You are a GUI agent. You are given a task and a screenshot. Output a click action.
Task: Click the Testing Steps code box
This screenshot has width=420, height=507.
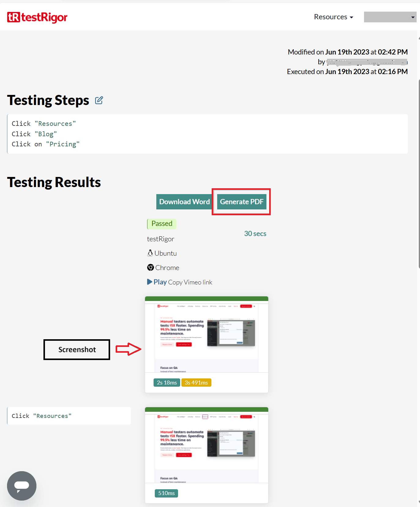coord(207,134)
